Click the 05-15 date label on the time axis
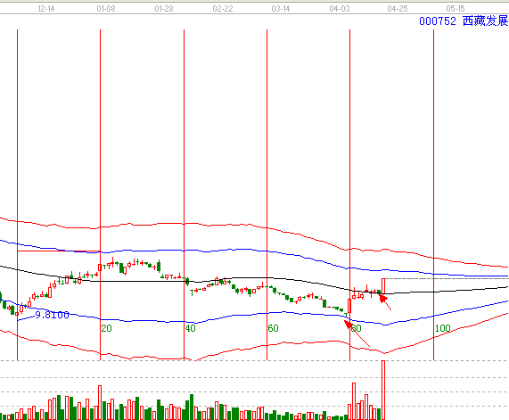Screen dimensions: 509x420 (456, 9)
